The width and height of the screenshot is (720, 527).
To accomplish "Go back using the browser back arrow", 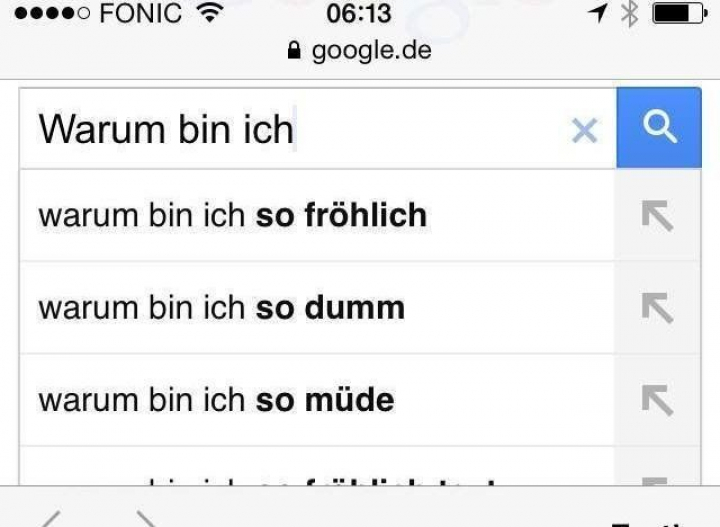I will [50, 518].
